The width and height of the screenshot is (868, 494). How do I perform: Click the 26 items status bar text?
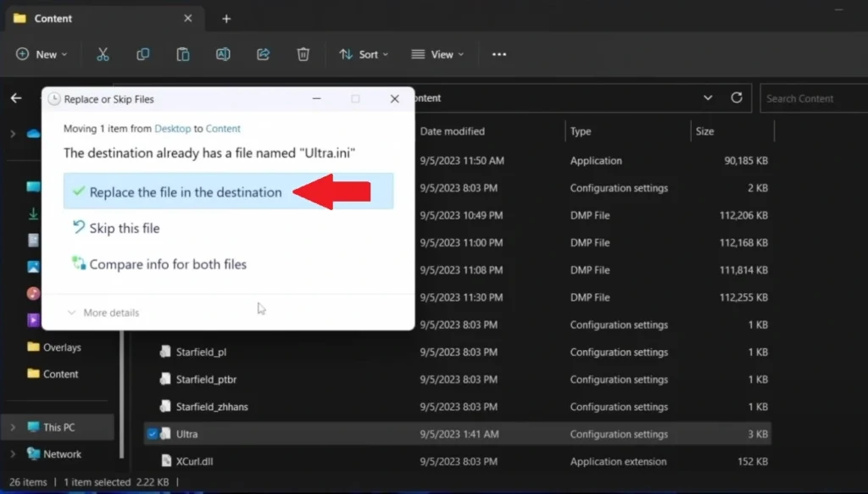pyautogui.click(x=28, y=482)
